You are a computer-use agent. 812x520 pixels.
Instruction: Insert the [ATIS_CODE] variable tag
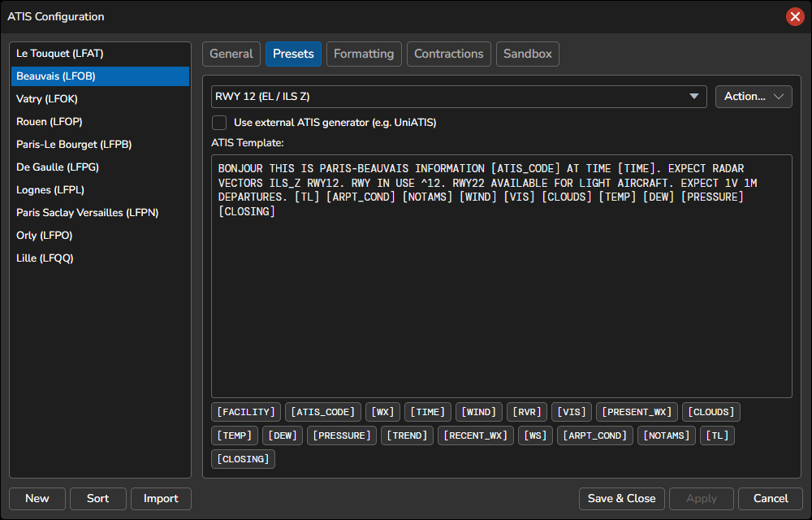323,412
